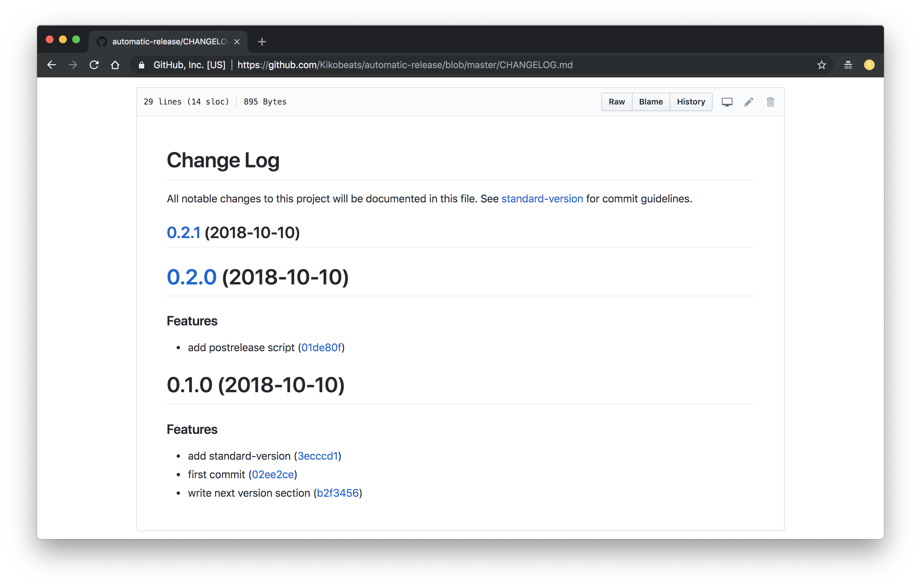
Task: Bookmark page with the star icon
Action: (821, 65)
